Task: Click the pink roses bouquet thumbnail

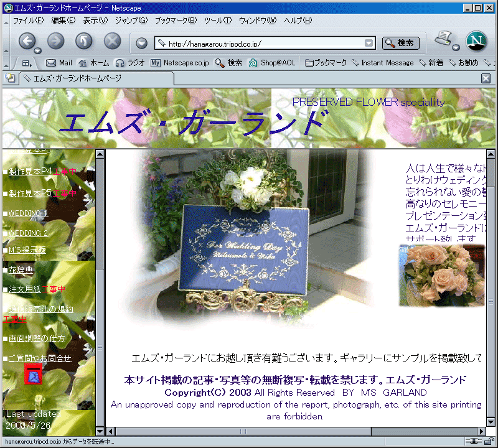Action: pos(442,276)
